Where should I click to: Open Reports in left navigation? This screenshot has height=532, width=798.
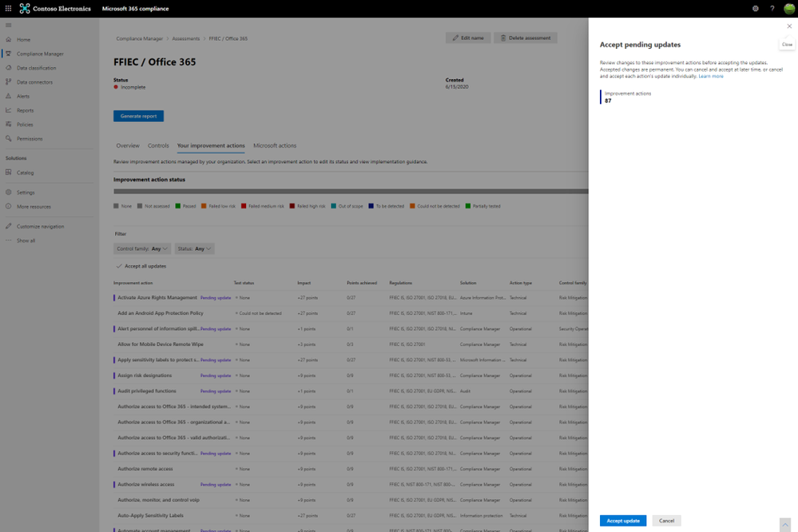(x=25, y=110)
